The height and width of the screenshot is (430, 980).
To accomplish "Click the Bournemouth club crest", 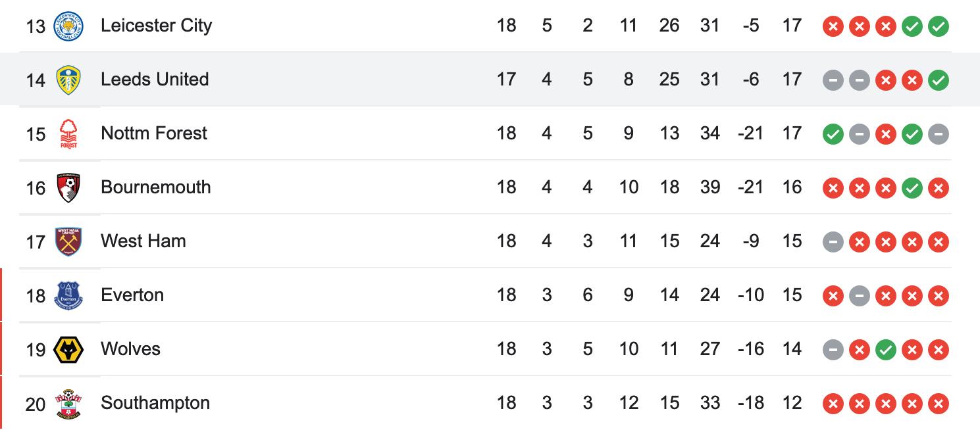I will [x=68, y=188].
